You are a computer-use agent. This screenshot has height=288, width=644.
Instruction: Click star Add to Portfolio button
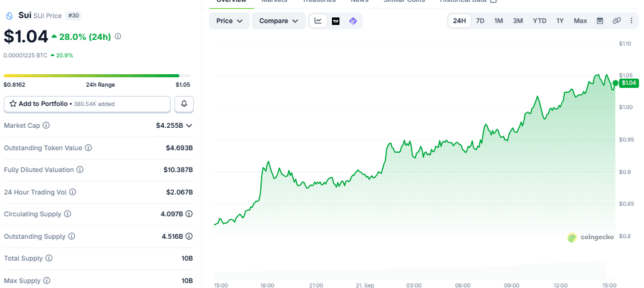tap(87, 104)
